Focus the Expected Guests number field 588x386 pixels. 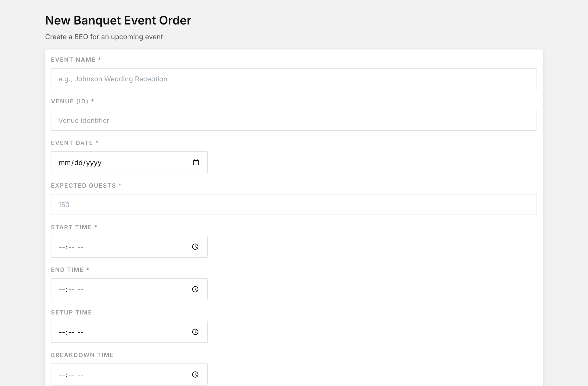[x=294, y=205]
